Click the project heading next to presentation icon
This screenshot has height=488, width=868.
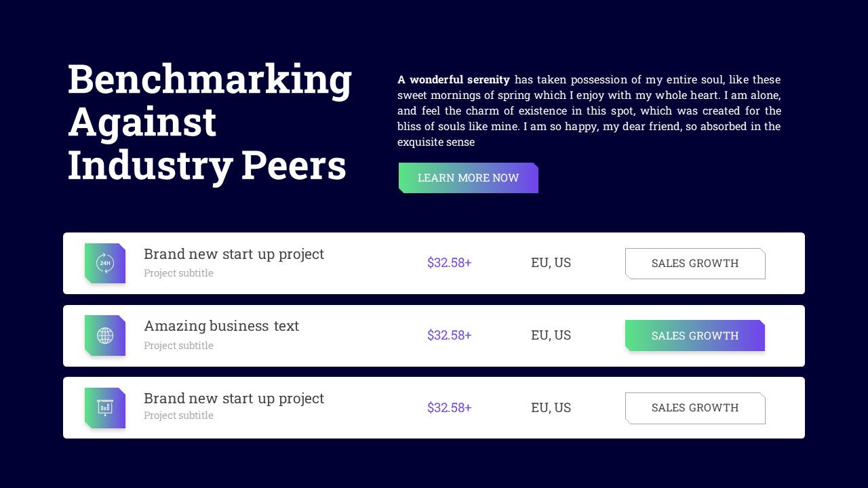(234, 399)
